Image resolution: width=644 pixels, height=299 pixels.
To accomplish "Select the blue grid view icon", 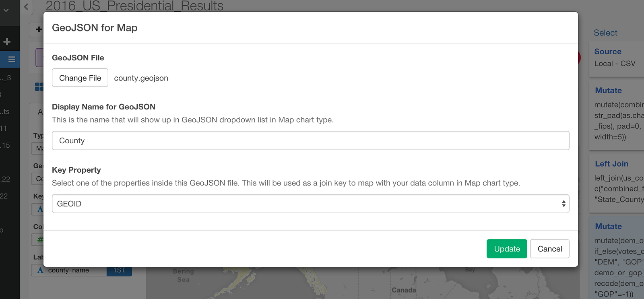I will pyautogui.click(x=39, y=87).
